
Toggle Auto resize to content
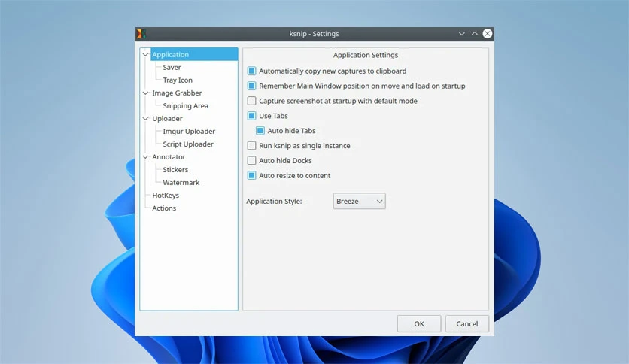251,175
